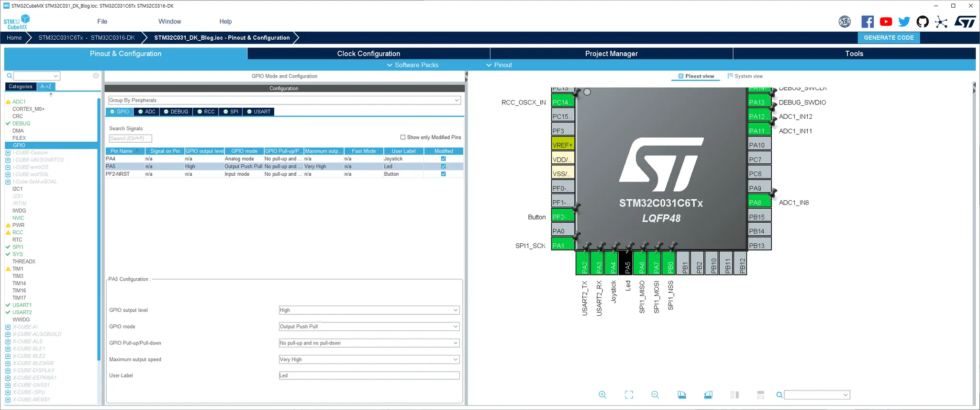Screen dimensions: 980x410
Task: Click the settings gear in categories panel
Action: point(96,76)
